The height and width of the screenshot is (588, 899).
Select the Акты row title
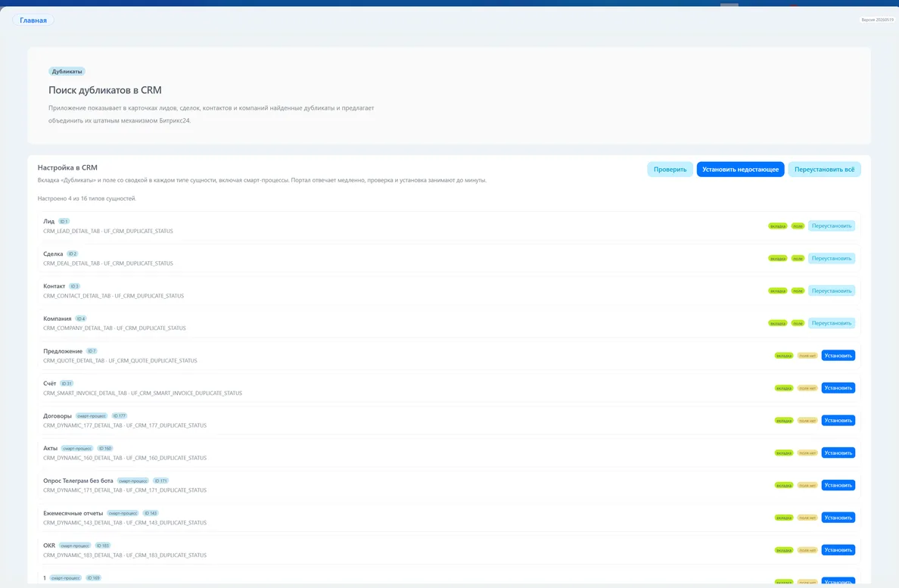50,448
